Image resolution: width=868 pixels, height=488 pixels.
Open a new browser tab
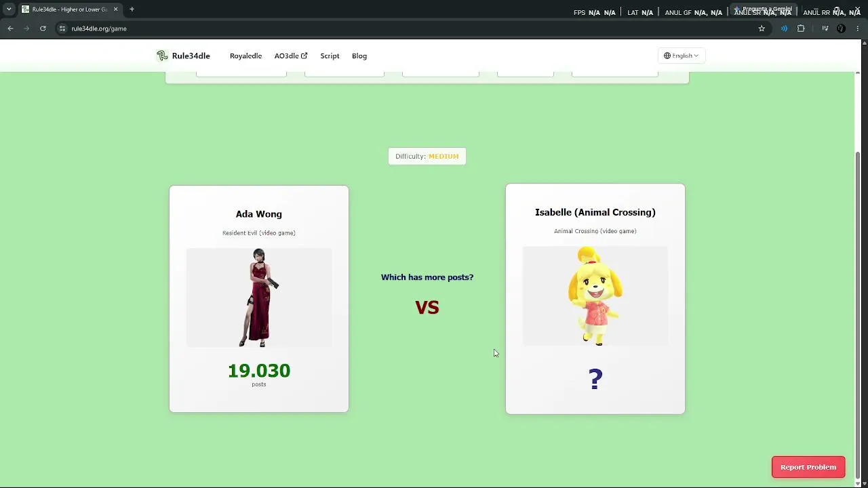tap(132, 9)
